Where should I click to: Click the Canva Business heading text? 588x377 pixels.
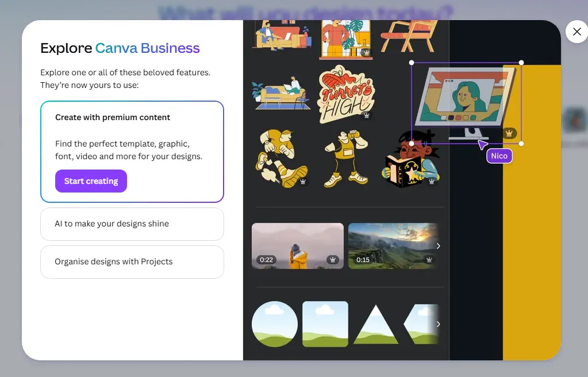(x=147, y=48)
